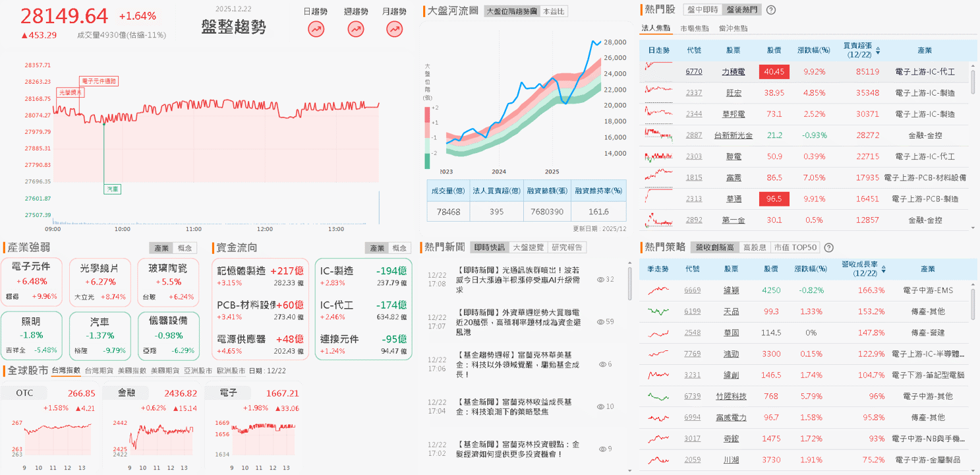Open 華邦電 stock link

(x=733, y=113)
